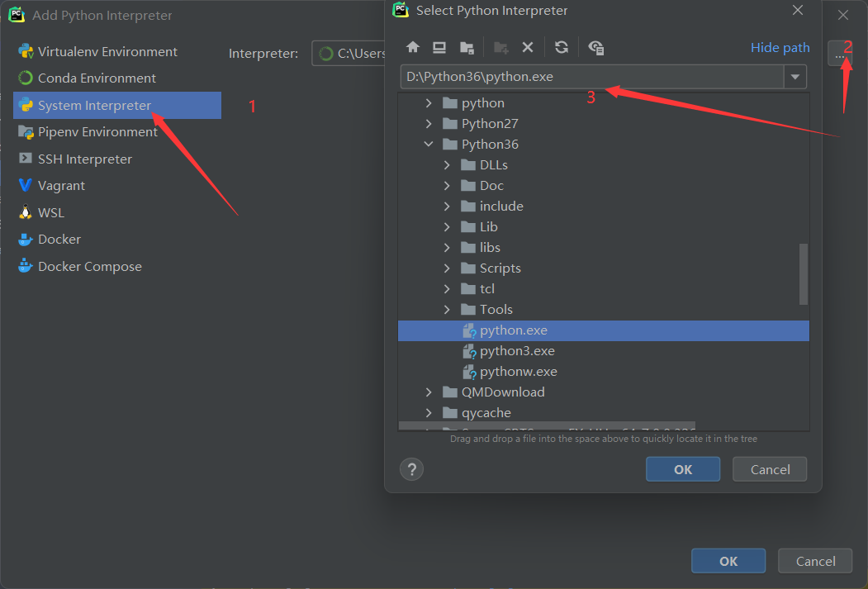This screenshot has height=589, width=868.
Task: Click the New Folder toolbar icon
Action: pos(501,48)
